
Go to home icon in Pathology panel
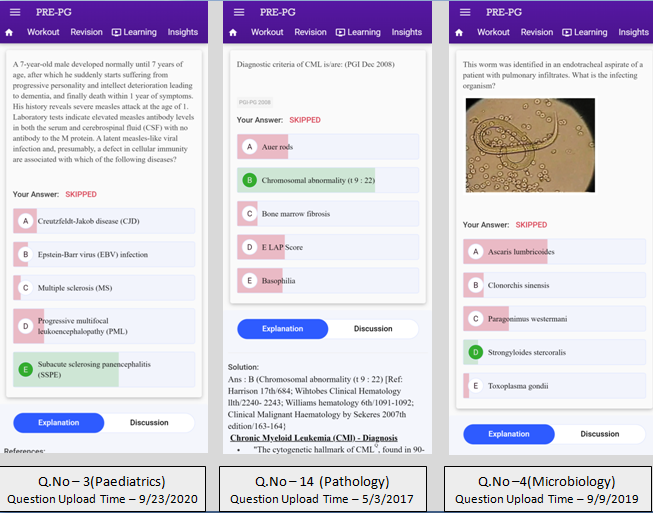coord(233,32)
